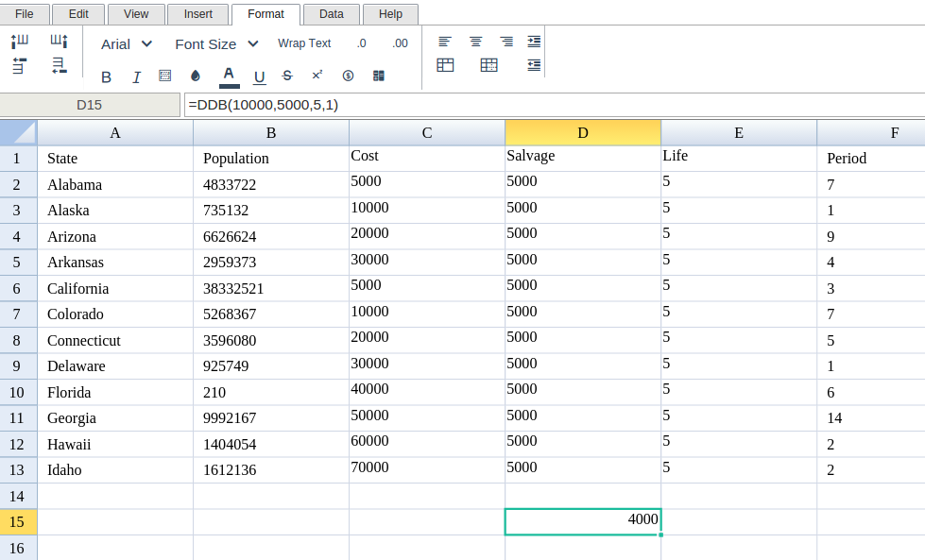Switch to the View tab
925x560 pixels.
tap(136, 14)
